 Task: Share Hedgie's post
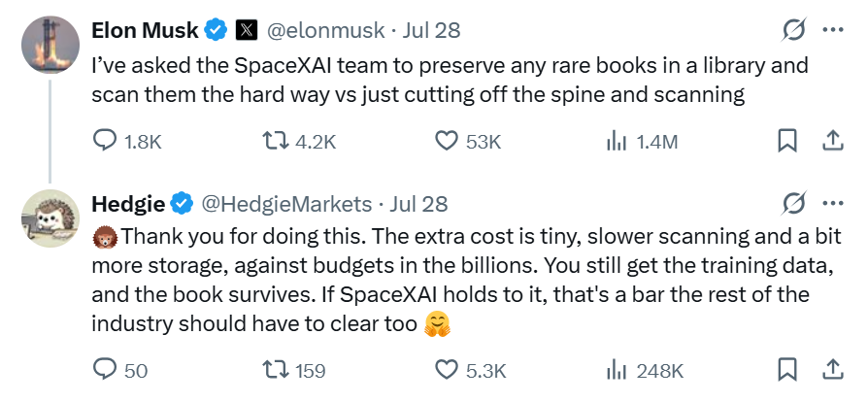click(x=832, y=369)
